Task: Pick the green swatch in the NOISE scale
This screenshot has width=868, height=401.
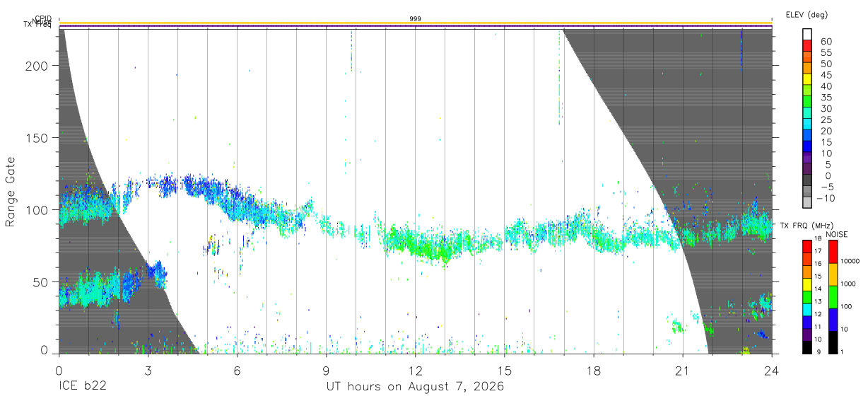Action: [x=833, y=297]
